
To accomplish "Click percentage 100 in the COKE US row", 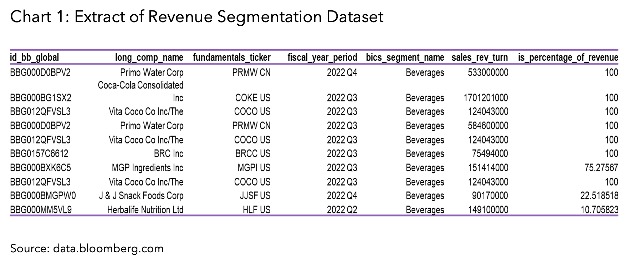I will [612, 98].
